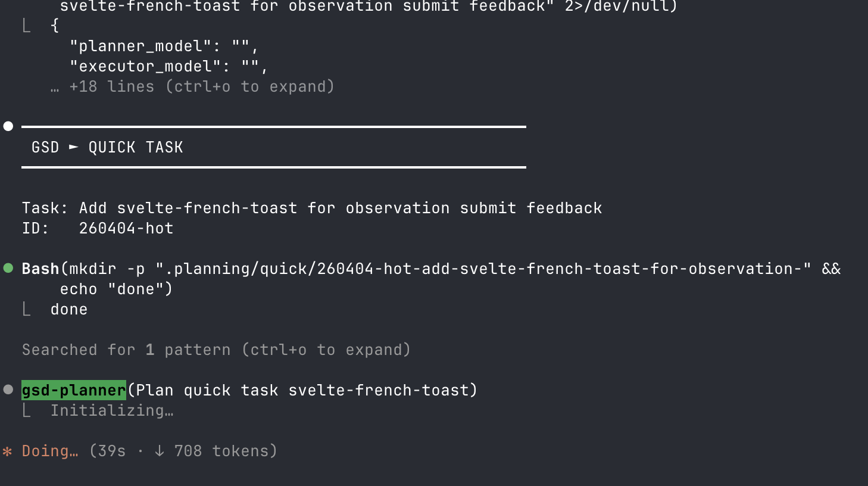Viewport: 868px width, 486px height.
Task: Click the 'Initializing…' status line
Action: click(112, 410)
